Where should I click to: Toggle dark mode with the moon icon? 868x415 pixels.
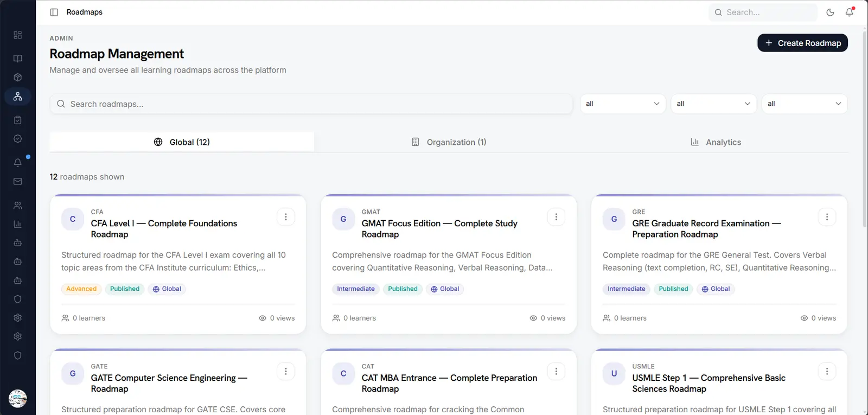tap(830, 12)
